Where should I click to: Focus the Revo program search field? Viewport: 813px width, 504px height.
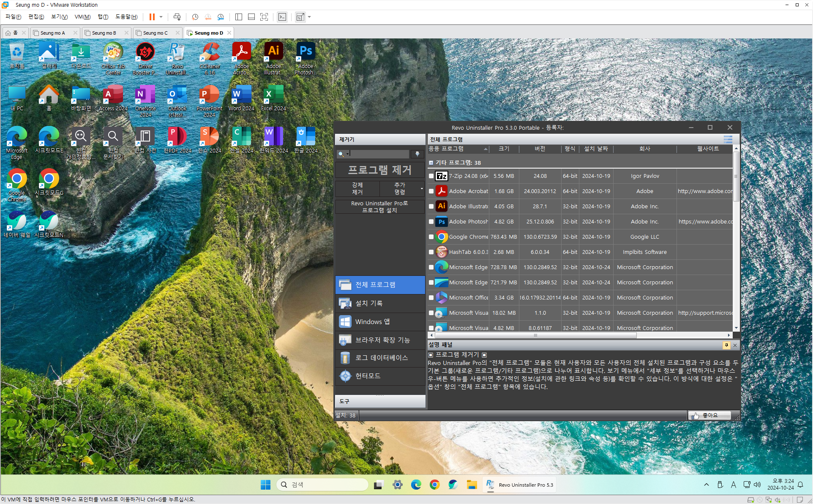[x=379, y=154]
